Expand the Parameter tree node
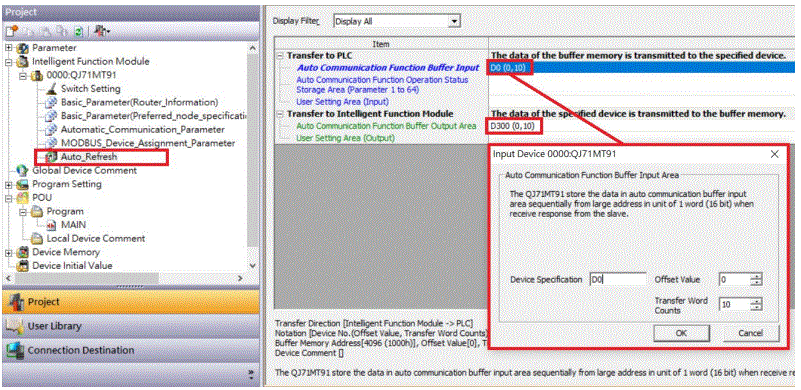The height and width of the screenshot is (390, 801). pos(9,48)
